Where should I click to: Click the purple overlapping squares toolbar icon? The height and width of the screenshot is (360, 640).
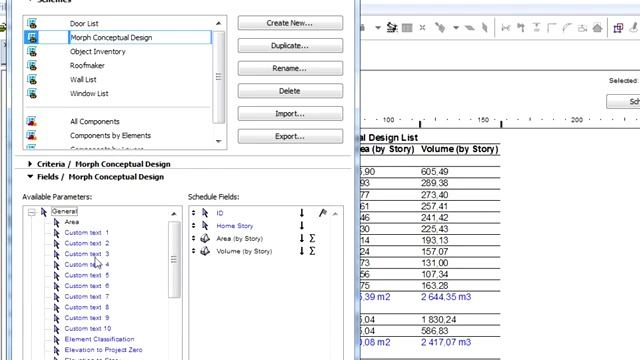pos(618,28)
